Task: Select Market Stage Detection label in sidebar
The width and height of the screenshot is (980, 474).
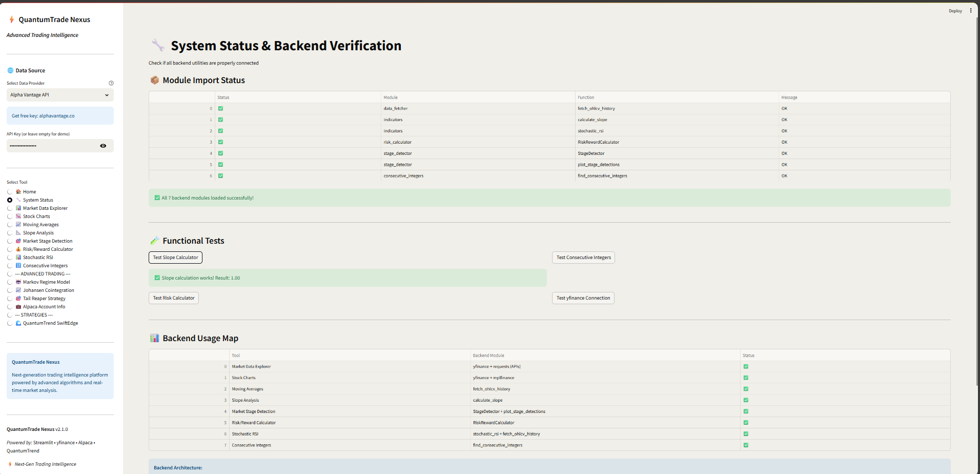Action: [x=48, y=241]
